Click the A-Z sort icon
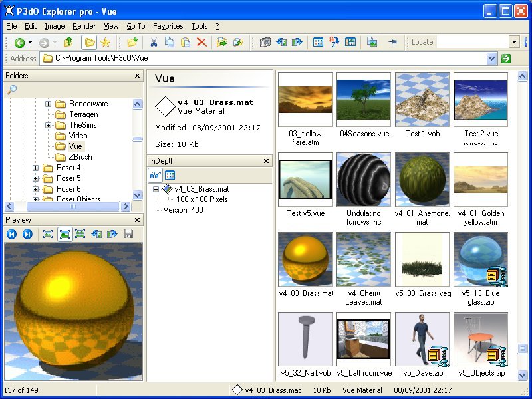The width and height of the screenshot is (532, 399). click(x=334, y=42)
